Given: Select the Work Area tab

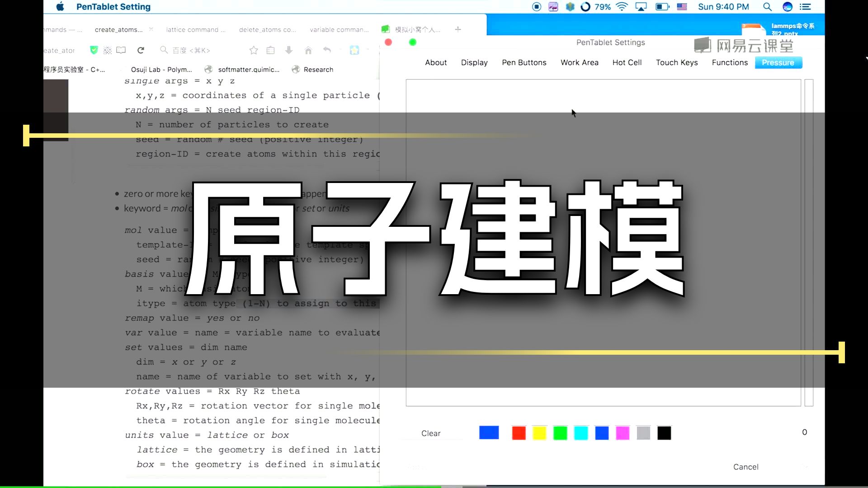Looking at the screenshot, I should click(579, 62).
